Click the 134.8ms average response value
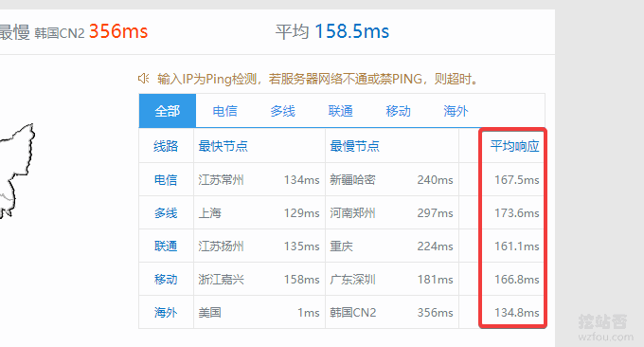Viewport: 644px width, 347px height. [517, 313]
